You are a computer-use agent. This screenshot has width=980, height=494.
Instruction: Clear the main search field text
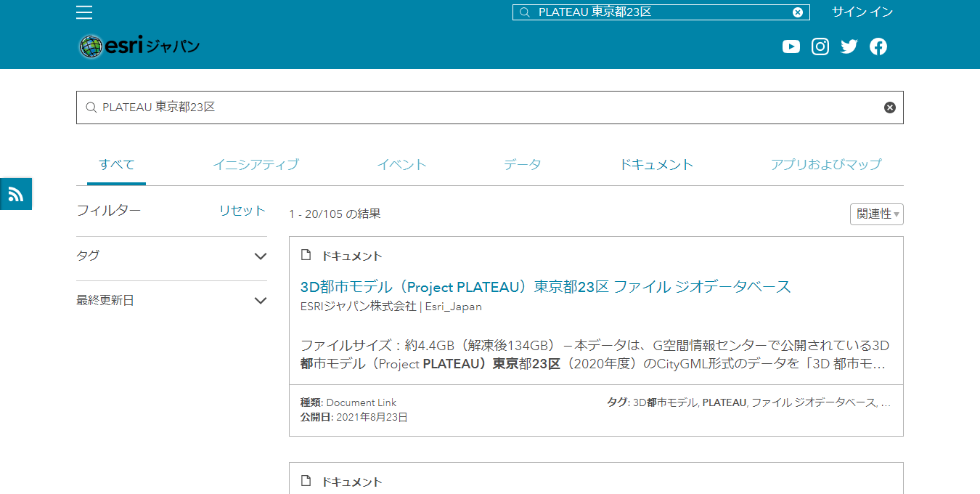pos(890,108)
